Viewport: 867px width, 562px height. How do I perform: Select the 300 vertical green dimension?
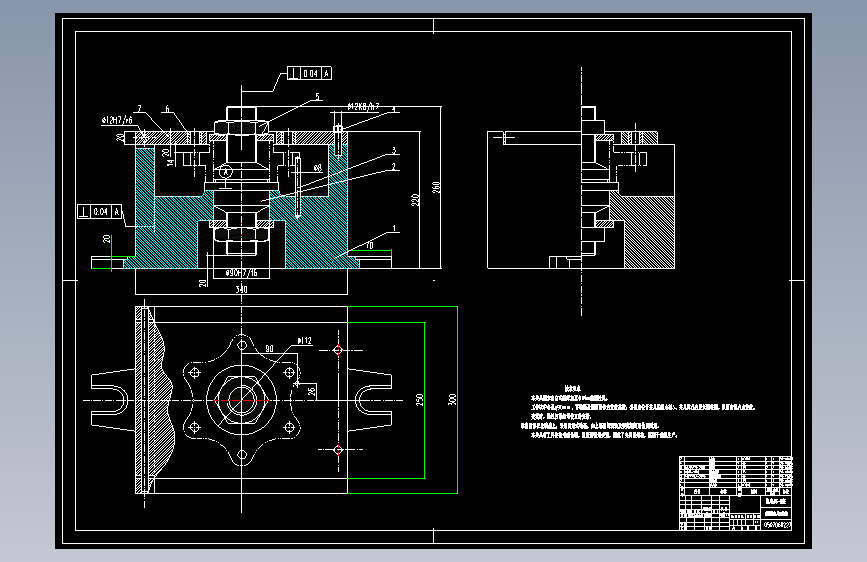point(452,399)
